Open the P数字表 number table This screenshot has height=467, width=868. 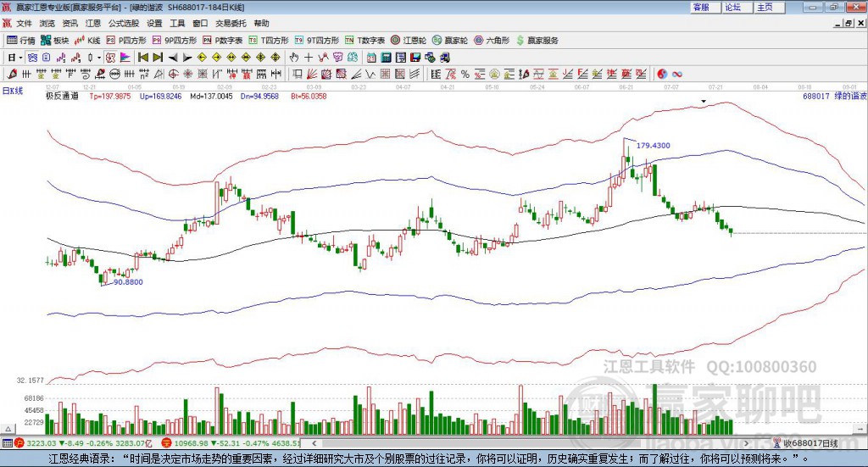[223, 41]
